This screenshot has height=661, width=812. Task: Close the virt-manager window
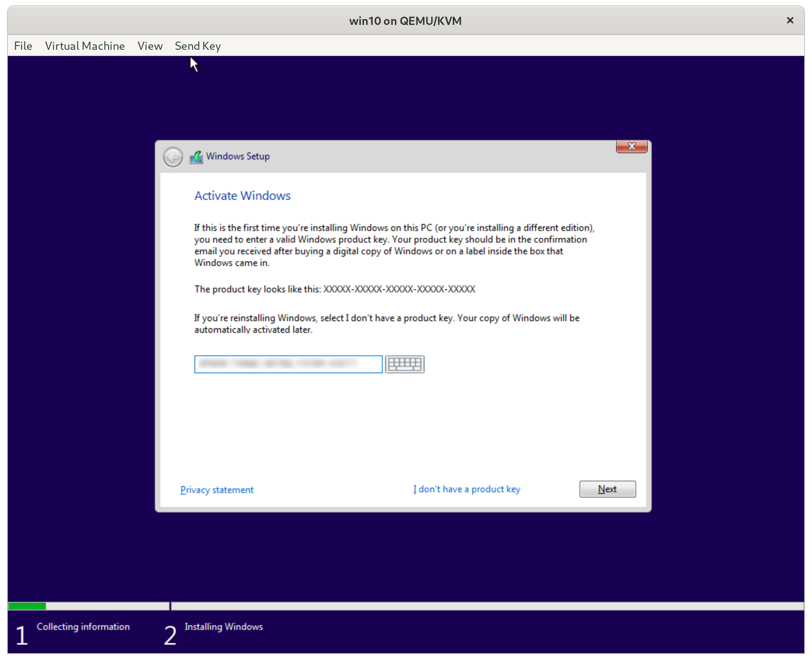click(790, 20)
